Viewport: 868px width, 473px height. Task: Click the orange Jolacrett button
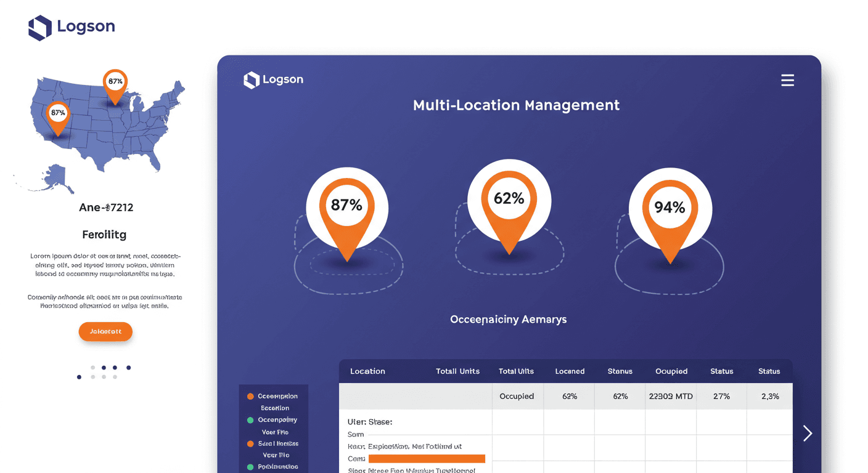point(105,331)
